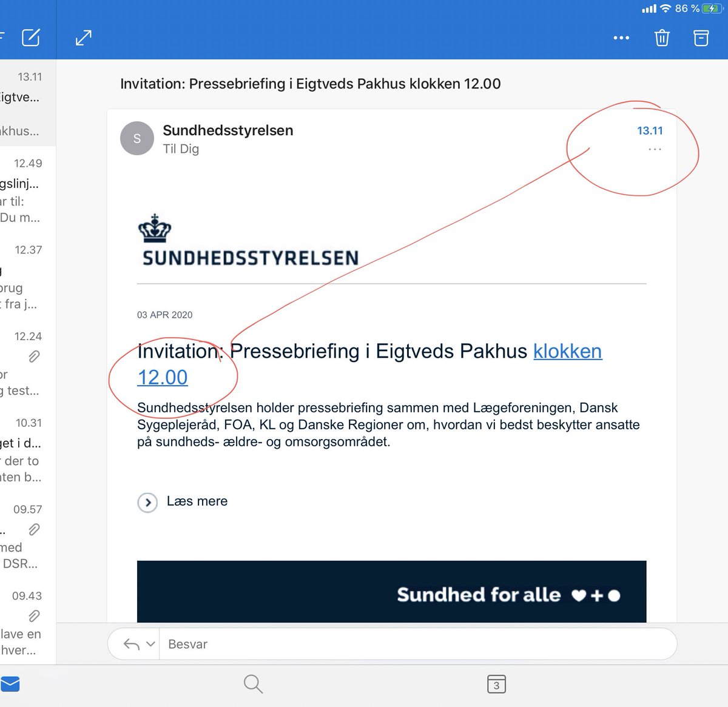Open reply type dropdown chevron
Screen dimensions: 728x707
coord(150,644)
